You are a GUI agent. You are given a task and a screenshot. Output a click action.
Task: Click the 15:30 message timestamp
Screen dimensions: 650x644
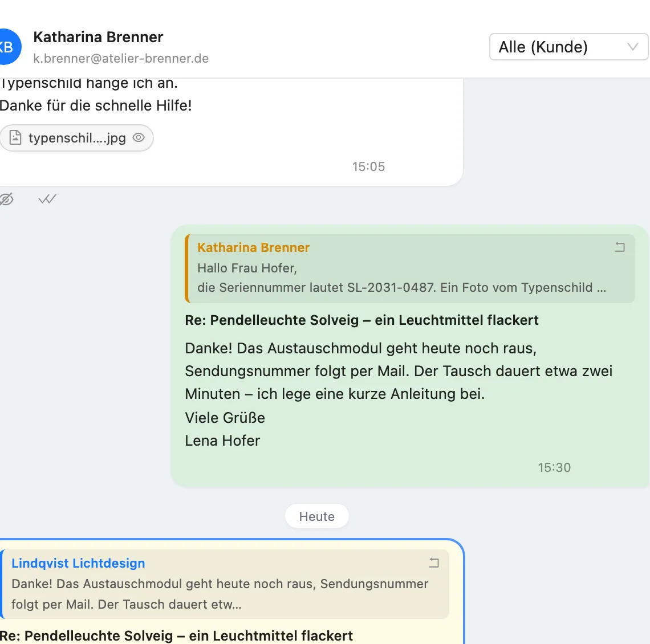[554, 467]
